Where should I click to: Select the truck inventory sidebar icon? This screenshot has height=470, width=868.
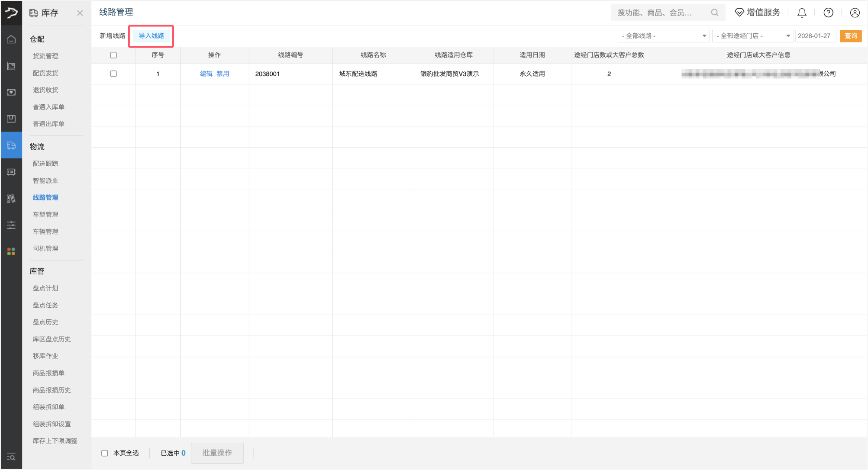pyautogui.click(x=11, y=145)
